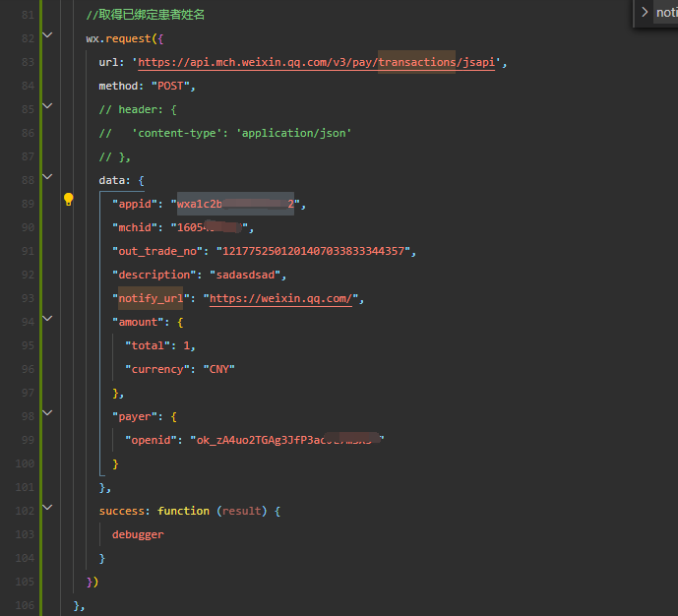Fold the "payer" object at line 98
The height and width of the screenshot is (616, 678).
point(47,413)
